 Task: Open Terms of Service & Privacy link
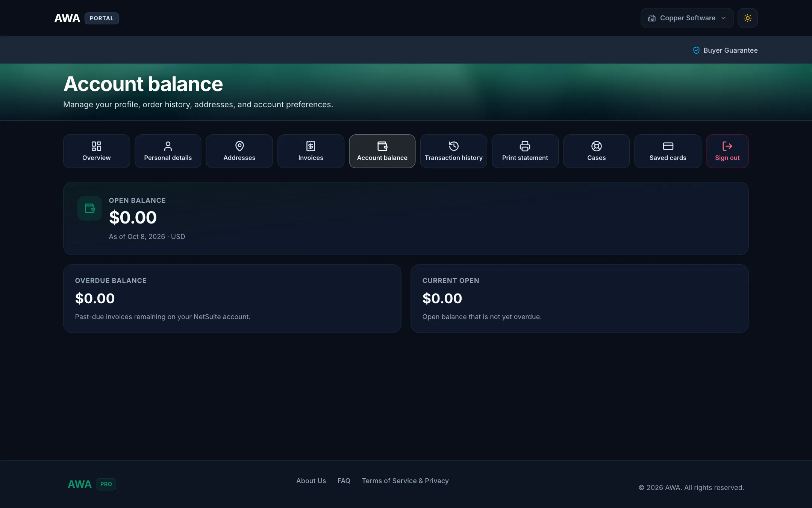405,481
